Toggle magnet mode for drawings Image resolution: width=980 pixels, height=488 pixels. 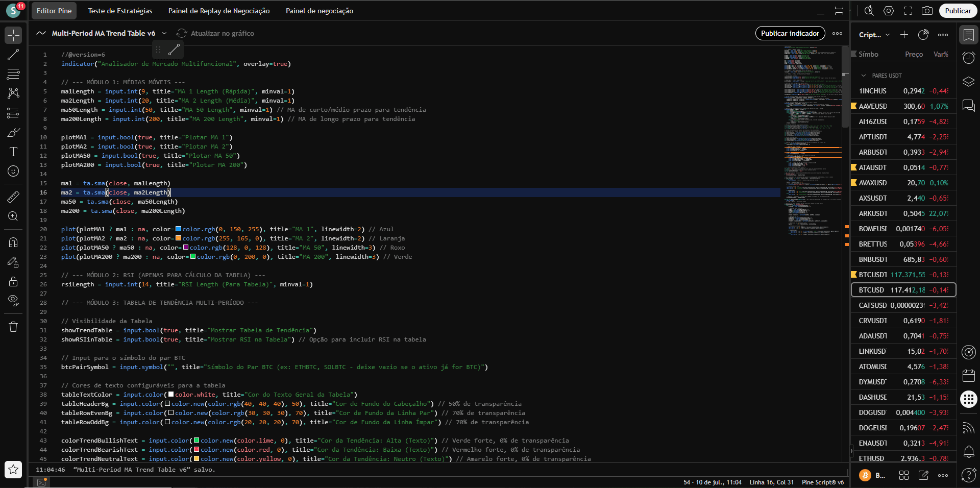13,242
